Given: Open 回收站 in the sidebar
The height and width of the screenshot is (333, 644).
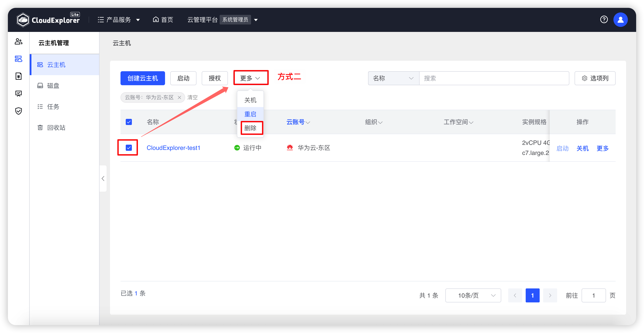Looking at the screenshot, I should [x=65, y=128].
